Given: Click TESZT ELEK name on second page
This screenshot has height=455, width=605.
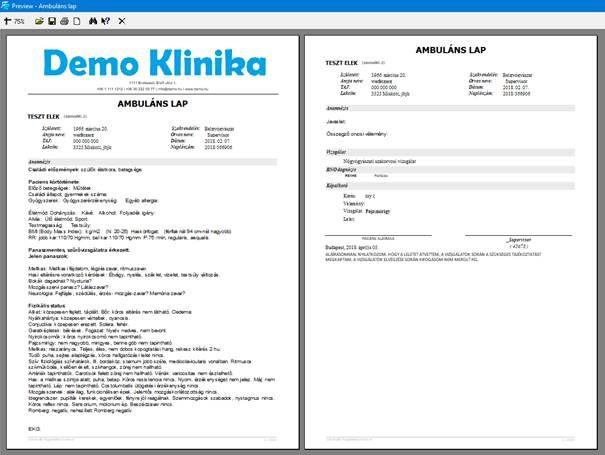Looking at the screenshot, I should pos(341,63).
